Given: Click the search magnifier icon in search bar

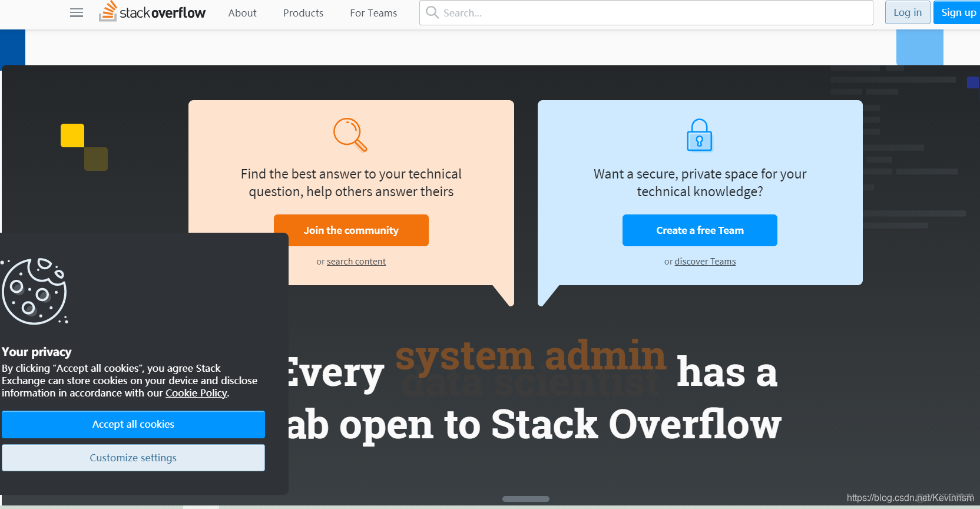Looking at the screenshot, I should (x=432, y=12).
